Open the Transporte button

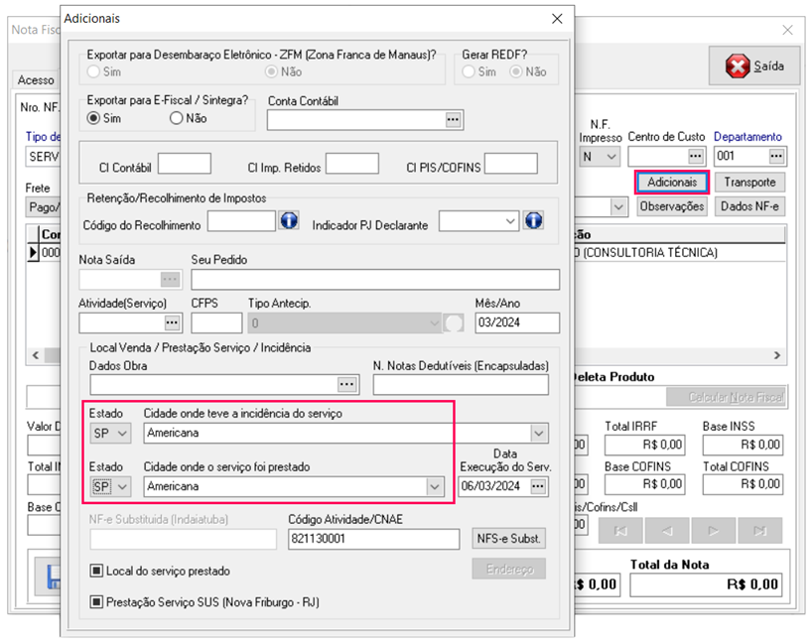[749, 183]
